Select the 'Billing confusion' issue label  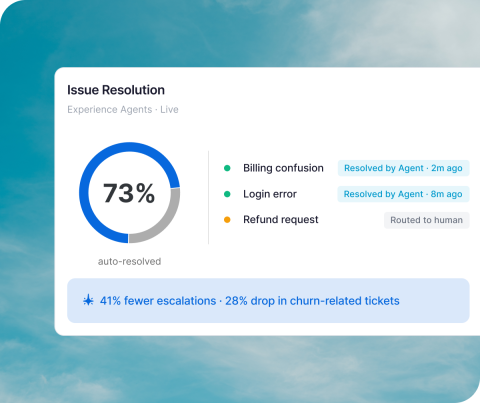click(x=283, y=168)
